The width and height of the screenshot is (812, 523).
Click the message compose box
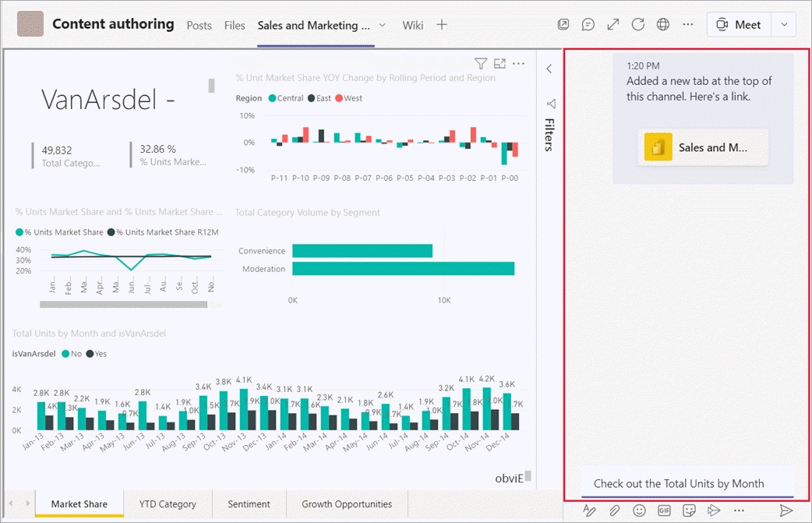[687, 483]
